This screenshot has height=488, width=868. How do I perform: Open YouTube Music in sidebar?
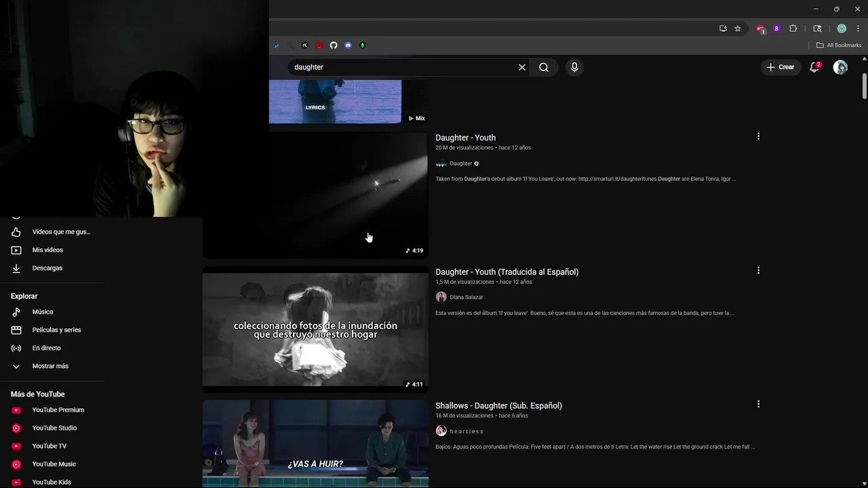point(54,464)
